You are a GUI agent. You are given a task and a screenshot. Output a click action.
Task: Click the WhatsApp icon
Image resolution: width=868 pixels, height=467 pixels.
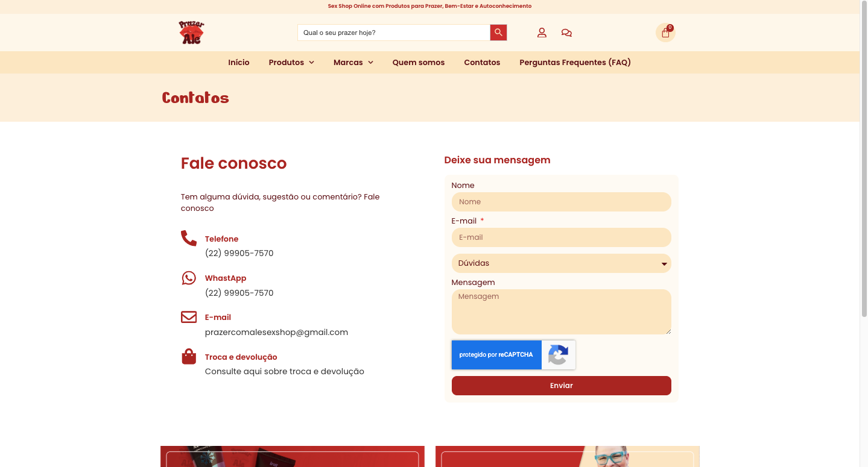click(x=189, y=278)
